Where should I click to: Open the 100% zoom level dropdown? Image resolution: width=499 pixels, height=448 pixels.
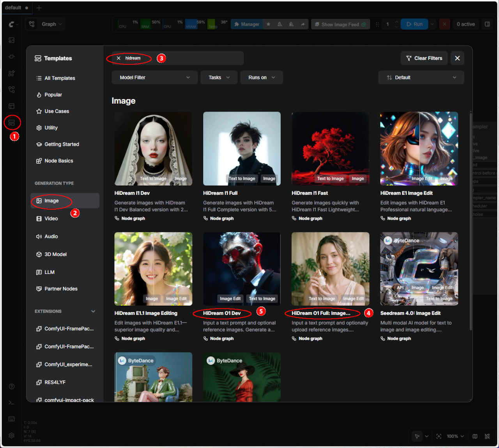click(x=455, y=436)
